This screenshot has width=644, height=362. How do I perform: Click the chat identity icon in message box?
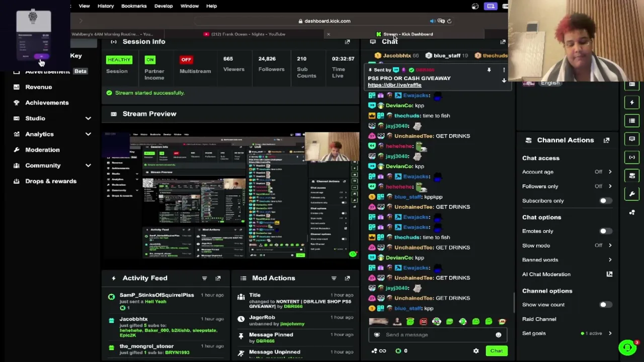click(x=377, y=335)
